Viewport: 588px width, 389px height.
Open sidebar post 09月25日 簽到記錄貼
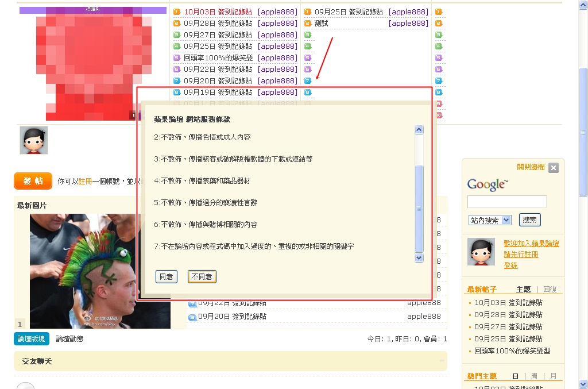click(x=509, y=339)
